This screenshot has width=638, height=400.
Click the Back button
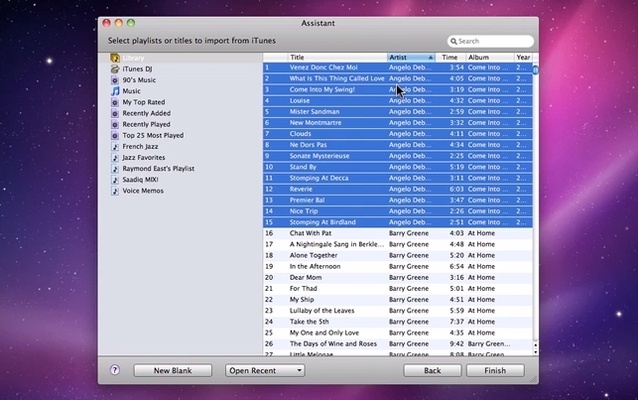coord(432,370)
